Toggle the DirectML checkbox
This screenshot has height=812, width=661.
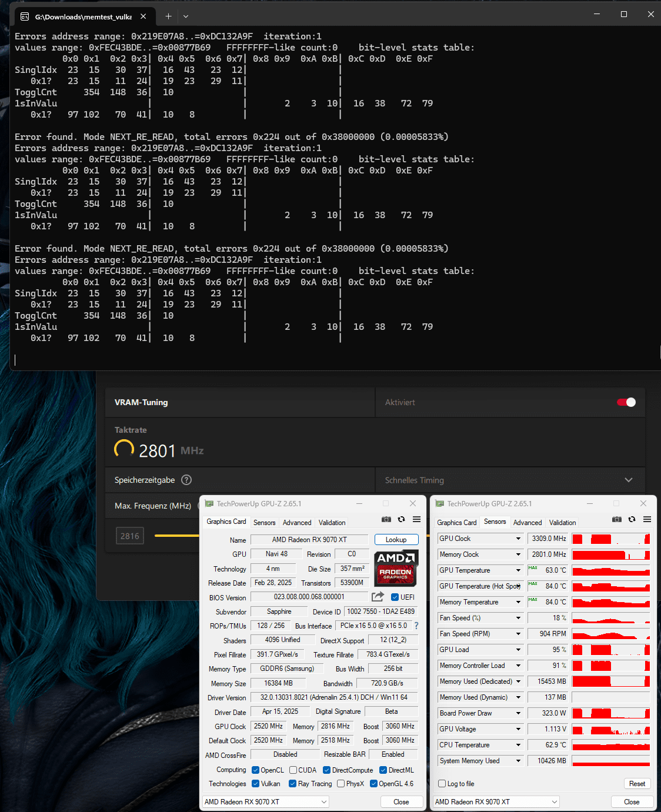[383, 770]
